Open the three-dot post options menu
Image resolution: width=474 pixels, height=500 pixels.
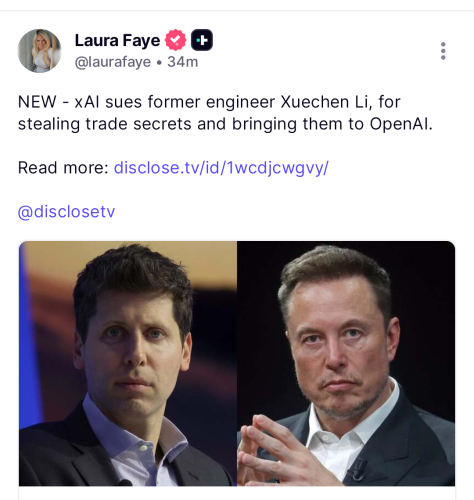coord(443,51)
